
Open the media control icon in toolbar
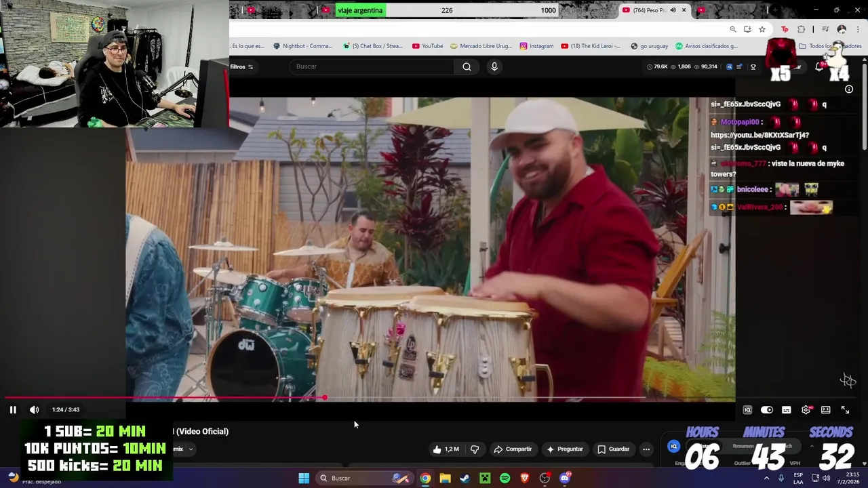click(825, 29)
